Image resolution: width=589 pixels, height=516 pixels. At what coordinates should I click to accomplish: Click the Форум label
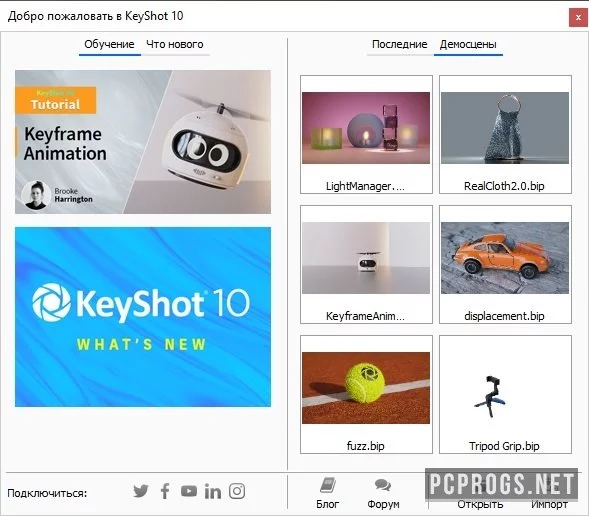383,504
